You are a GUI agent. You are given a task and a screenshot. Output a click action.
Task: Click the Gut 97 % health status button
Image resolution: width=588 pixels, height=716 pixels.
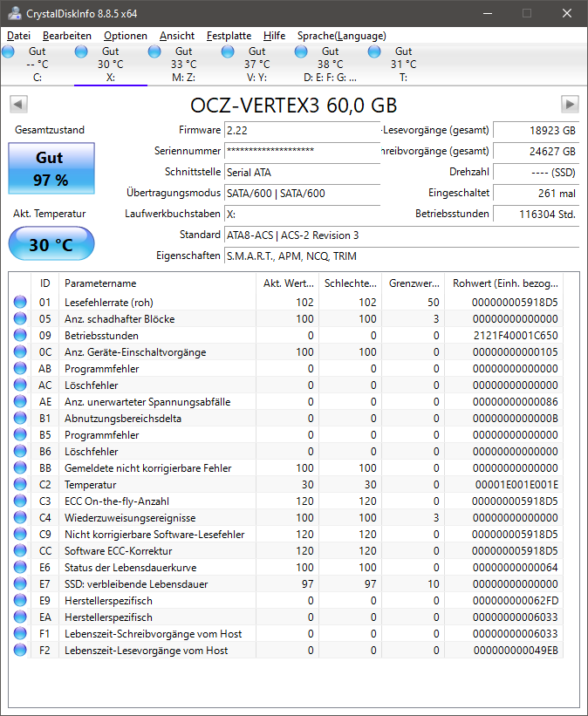tap(51, 168)
